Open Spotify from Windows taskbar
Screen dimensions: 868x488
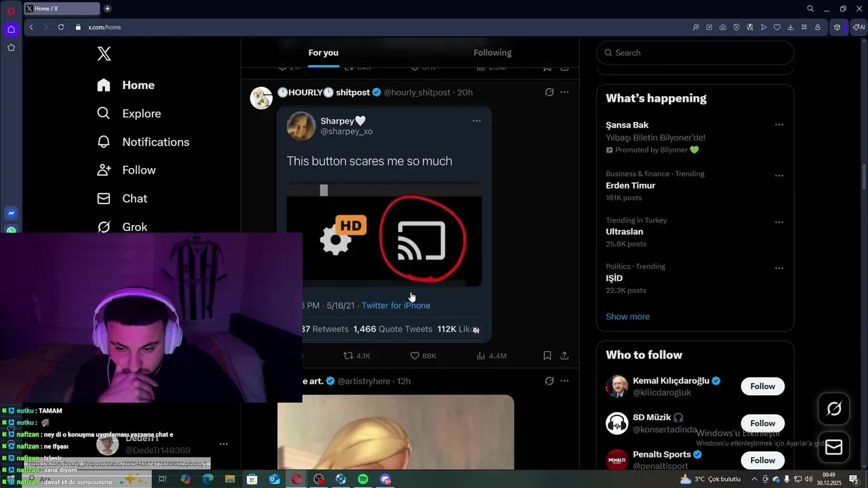coord(363,479)
